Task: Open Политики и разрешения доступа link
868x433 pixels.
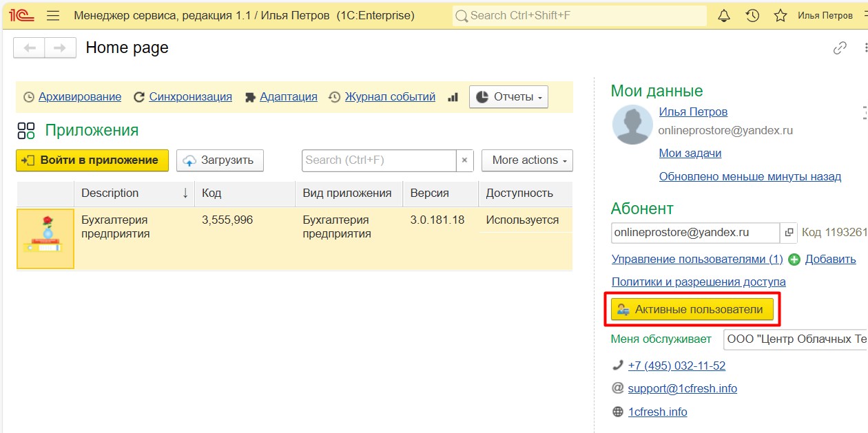Action: pos(699,282)
